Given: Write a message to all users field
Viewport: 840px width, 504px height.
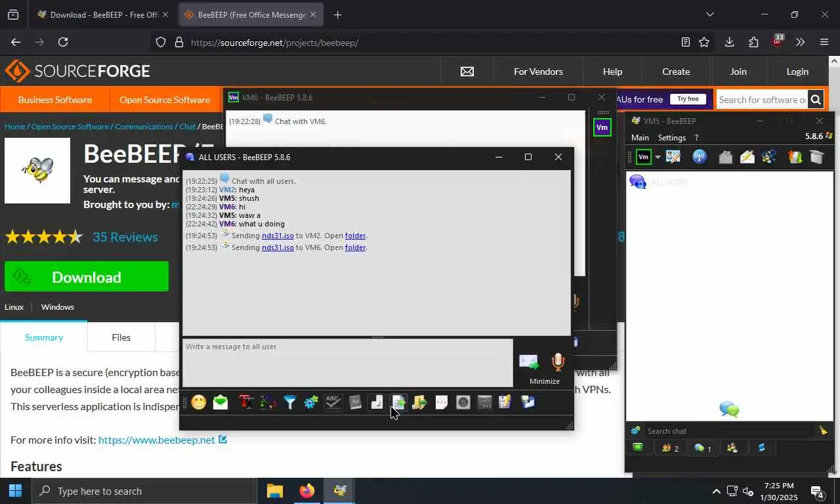Looking at the screenshot, I should point(347,363).
